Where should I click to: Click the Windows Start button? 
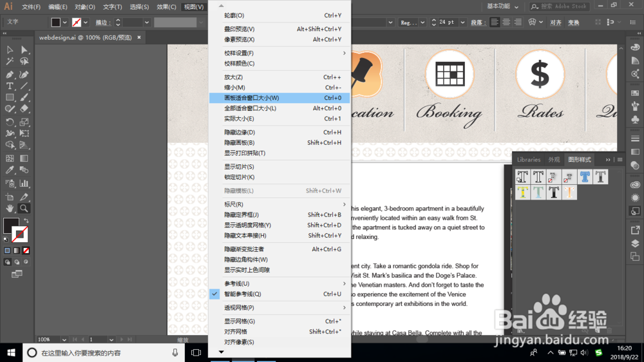click(x=11, y=352)
